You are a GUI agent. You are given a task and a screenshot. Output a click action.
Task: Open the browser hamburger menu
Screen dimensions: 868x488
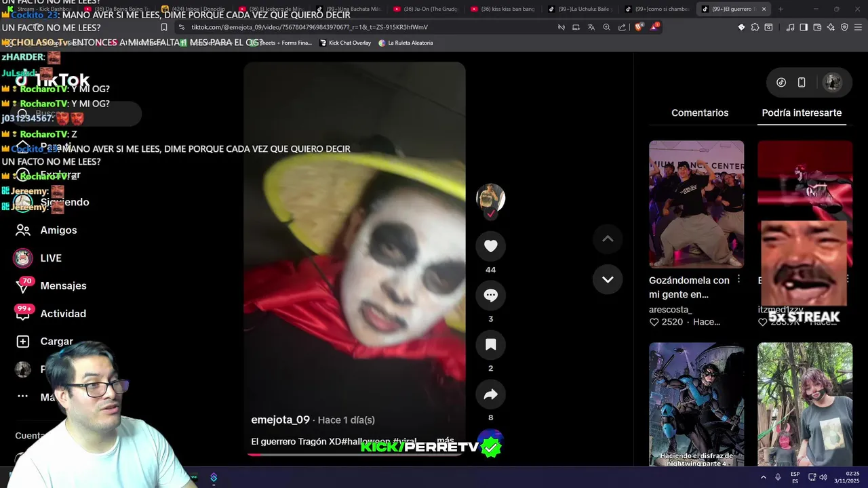tap(858, 27)
